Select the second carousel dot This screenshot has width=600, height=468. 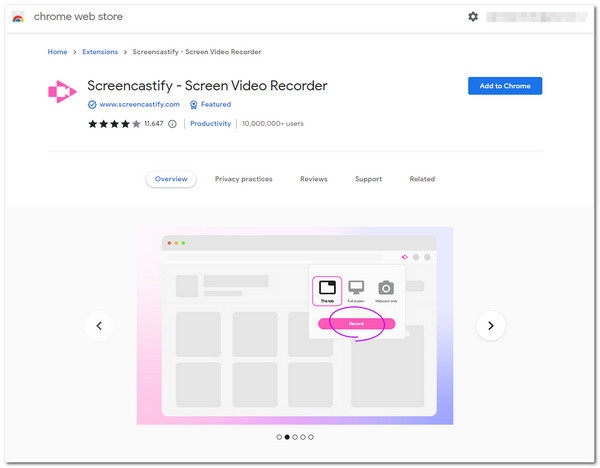point(287,437)
